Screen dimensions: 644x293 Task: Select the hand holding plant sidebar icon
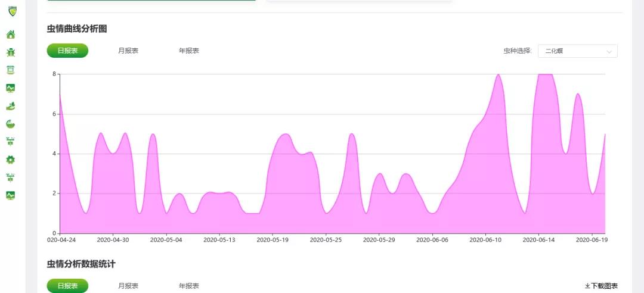11,106
